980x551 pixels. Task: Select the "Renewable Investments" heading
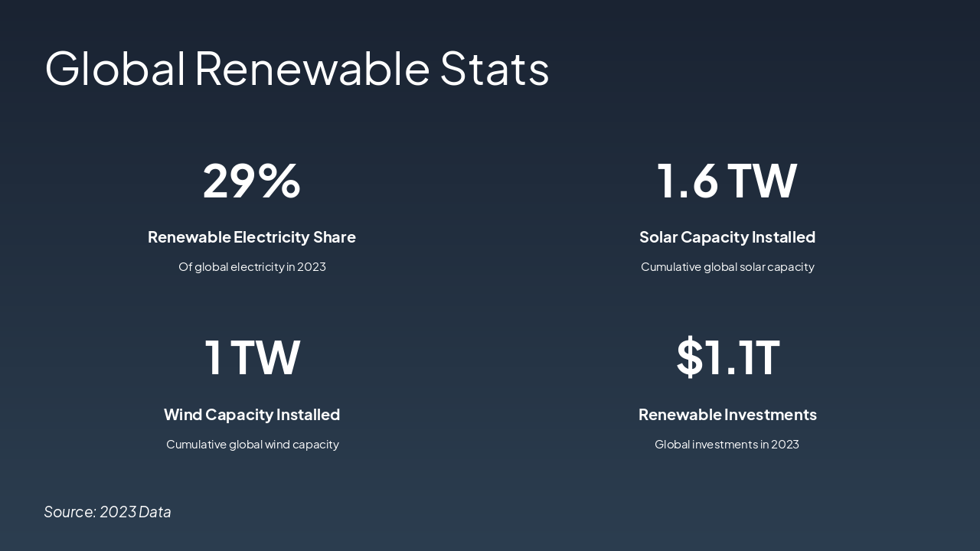pos(727,415)
